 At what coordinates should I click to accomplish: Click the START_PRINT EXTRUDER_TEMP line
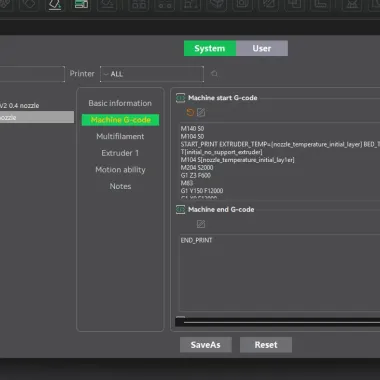click(280, 144)
